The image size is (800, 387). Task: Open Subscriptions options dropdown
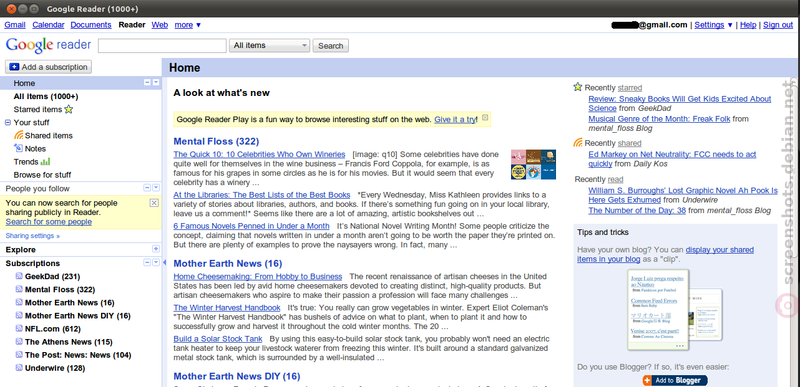(156, 263)
